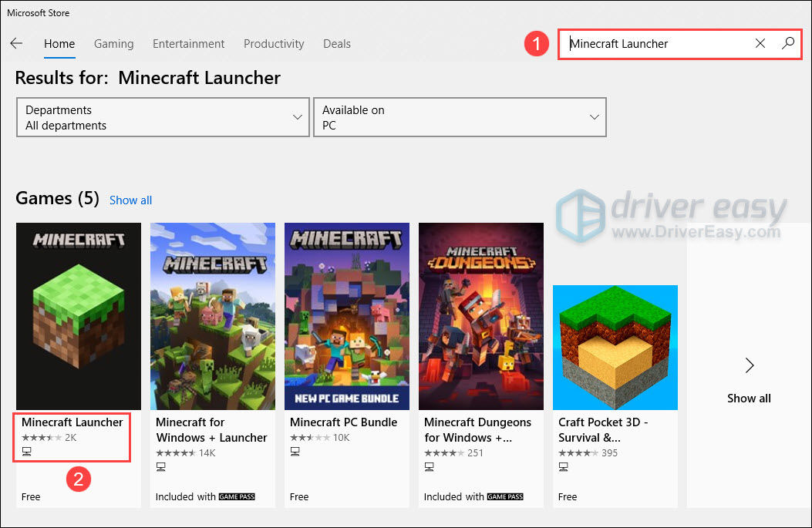Open the Entertainment tab
This screenshot has width=812, height=528.
tap(188, 44)
